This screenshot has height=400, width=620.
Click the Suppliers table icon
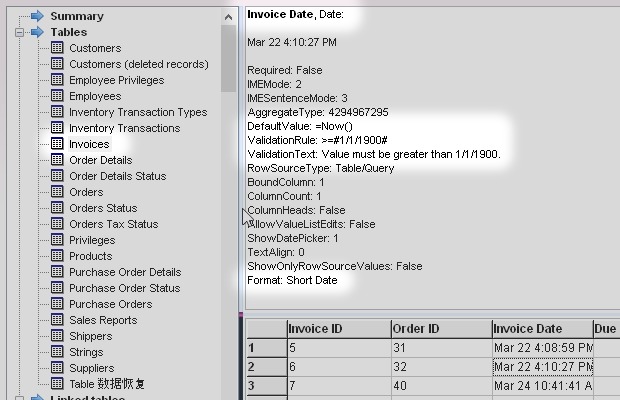coord(57,368)
